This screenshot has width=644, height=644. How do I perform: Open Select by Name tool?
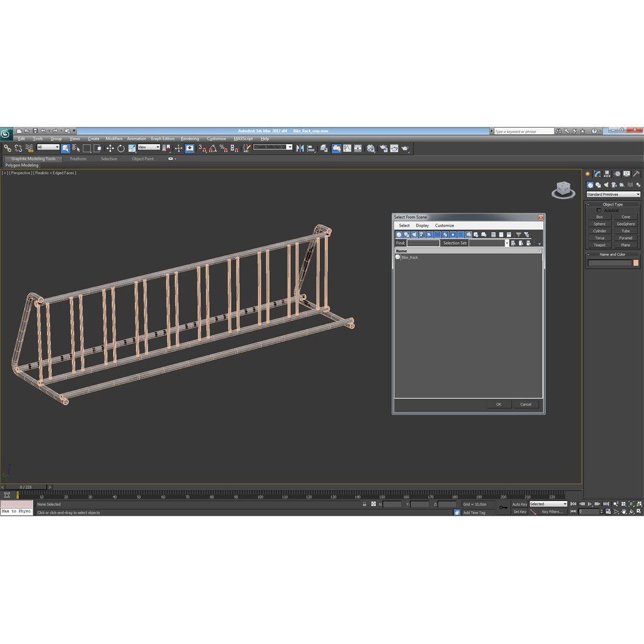click(x=76, y=148)
